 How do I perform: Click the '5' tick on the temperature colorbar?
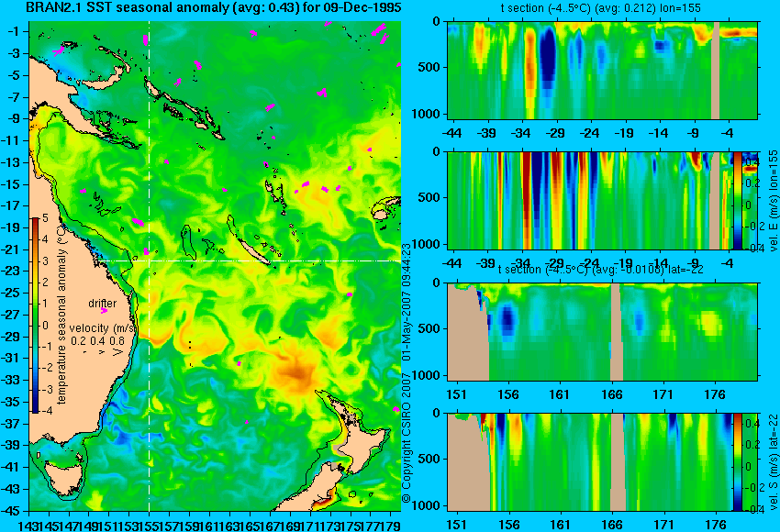click(45, 217)
